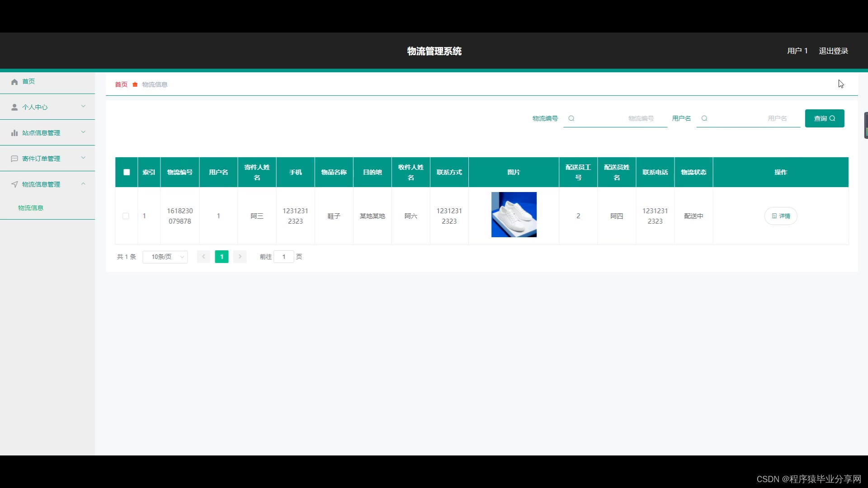The image size is (868, 488).
Task: Click the 查询 search button
Action: 824,118
